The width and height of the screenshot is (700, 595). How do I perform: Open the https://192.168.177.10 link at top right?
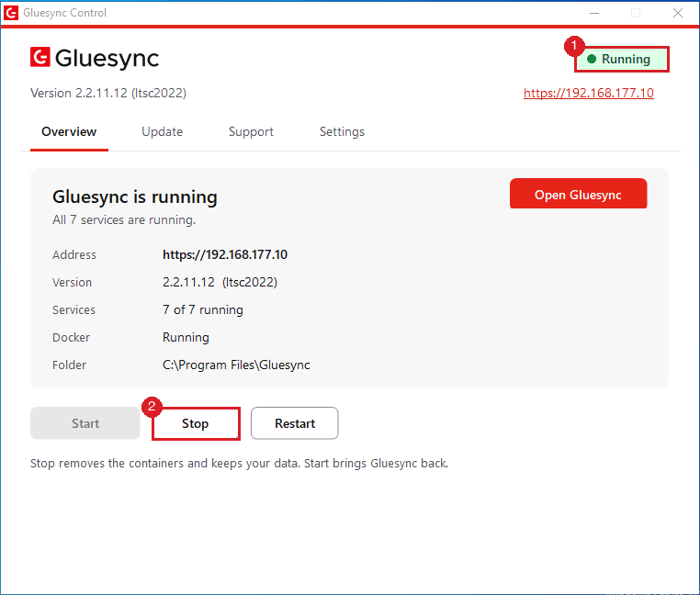(x=589, y=93)
